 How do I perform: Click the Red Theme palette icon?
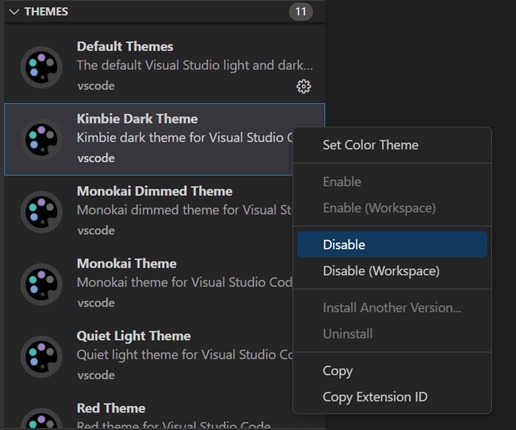(x=41, y=418)
